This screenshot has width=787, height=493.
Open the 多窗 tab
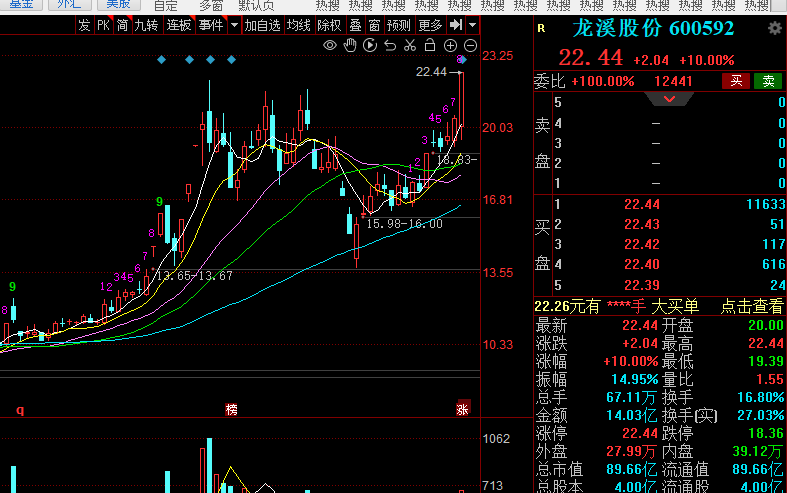pos(211,6)
